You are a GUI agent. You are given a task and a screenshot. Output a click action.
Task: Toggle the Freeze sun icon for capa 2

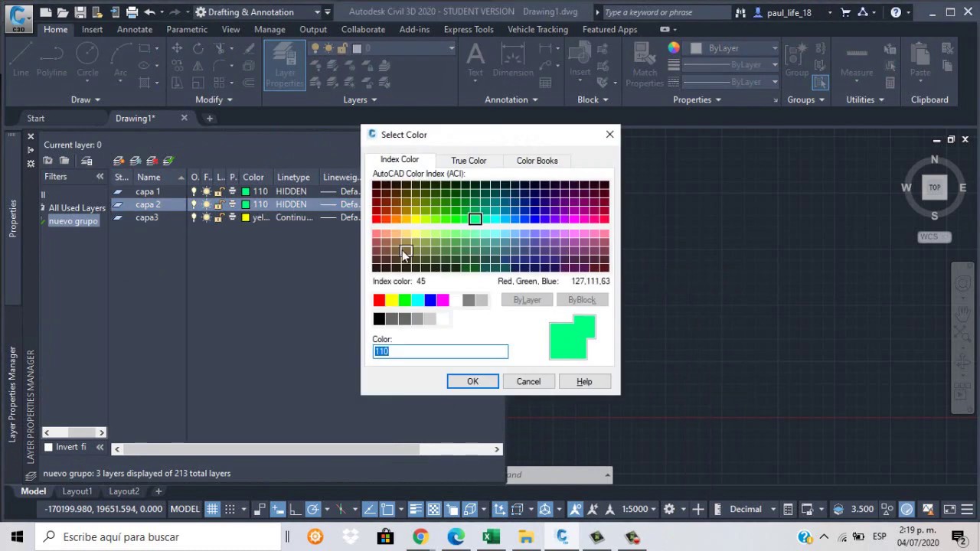[206, 204]
